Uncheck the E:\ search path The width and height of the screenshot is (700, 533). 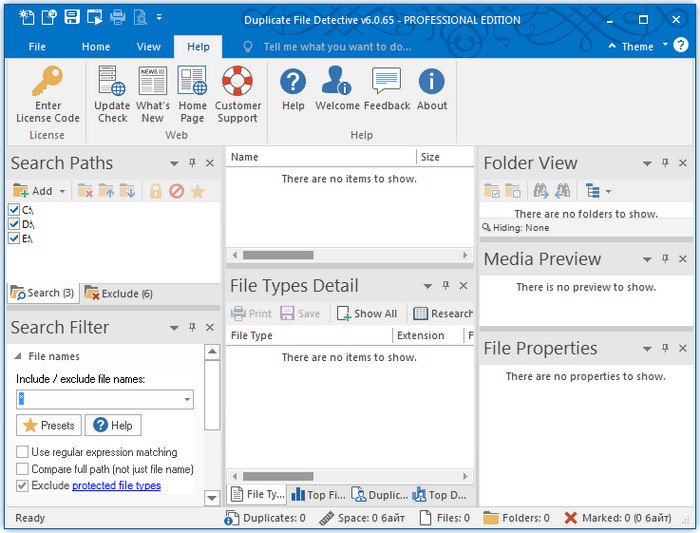point(14,238)
